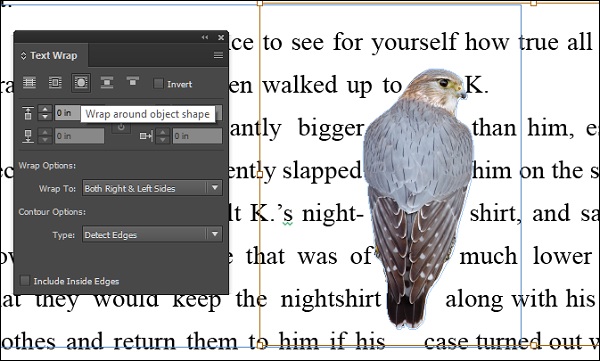Increase Right Offset with up arrow
The image size is (600, 361).
click(163, 132)
